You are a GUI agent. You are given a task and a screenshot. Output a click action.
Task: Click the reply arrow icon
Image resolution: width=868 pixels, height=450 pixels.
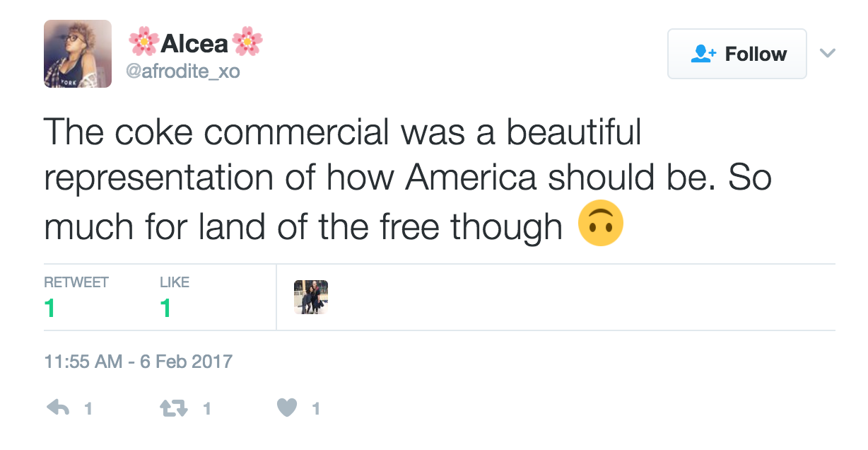tap(57, 408)
